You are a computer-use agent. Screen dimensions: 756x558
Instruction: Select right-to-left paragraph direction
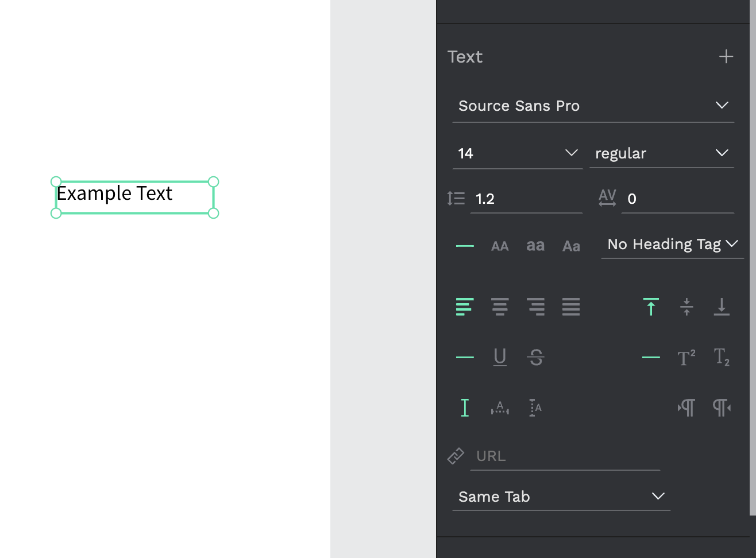722,408
